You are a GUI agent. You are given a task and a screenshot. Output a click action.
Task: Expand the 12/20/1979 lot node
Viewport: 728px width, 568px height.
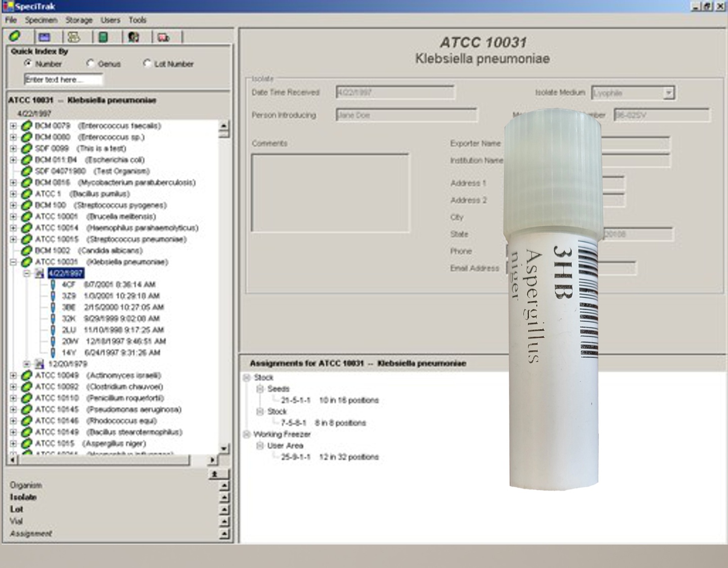27,364
